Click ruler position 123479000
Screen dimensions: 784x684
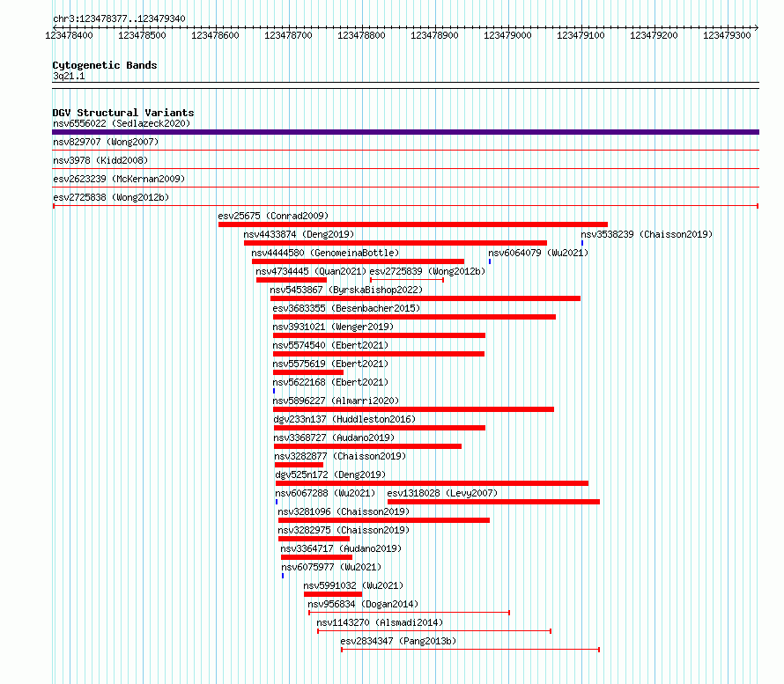(507, 35)
